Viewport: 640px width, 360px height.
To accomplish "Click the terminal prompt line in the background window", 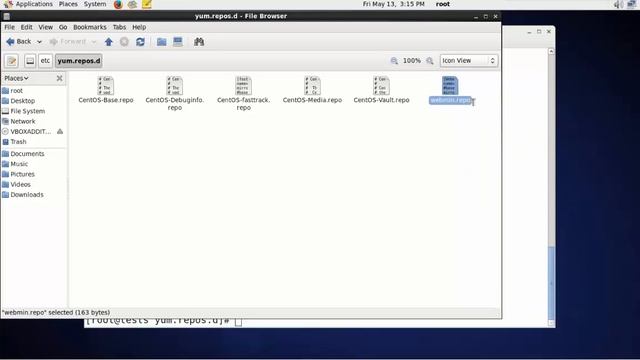I will (163, 322).
